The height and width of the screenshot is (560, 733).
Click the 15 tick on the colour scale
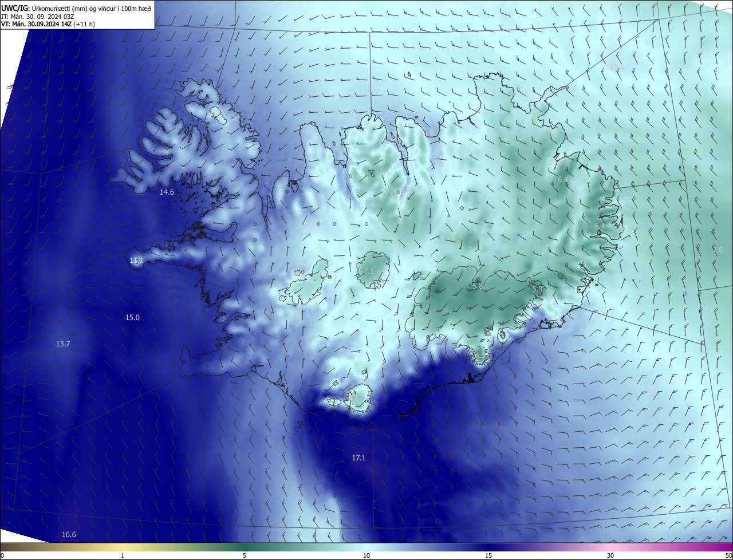488,555
